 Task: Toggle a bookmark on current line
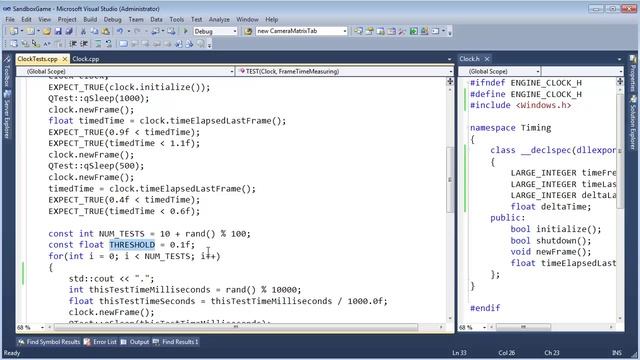pos(123,44)
